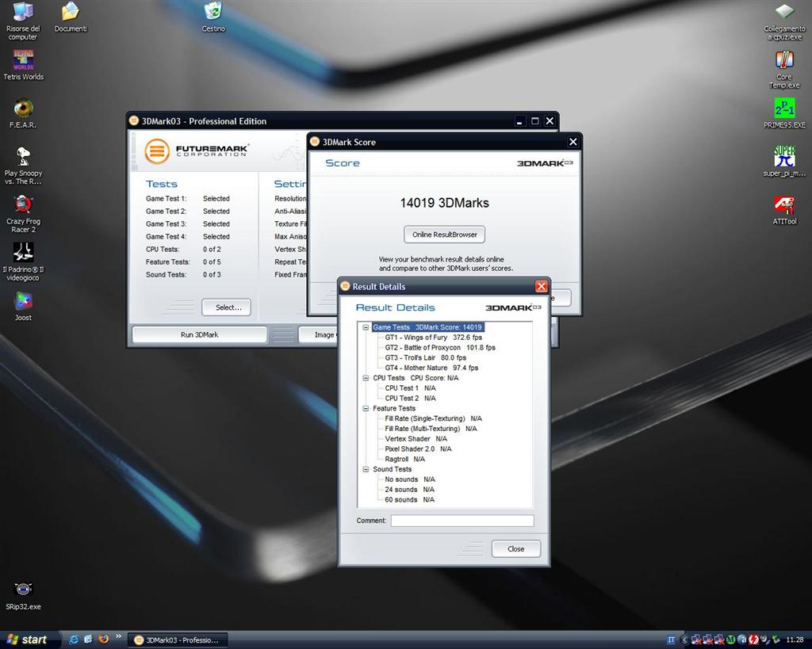Select the Core Temp.exe icon
Image resolution: width=812 pixels, height=649 pixels.
pos(784,70)
